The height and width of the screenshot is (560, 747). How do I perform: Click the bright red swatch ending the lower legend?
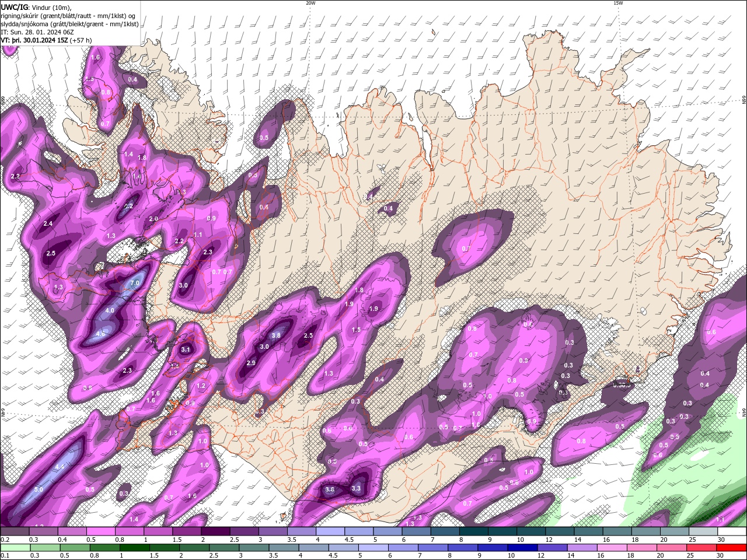[x=732, y=548]
